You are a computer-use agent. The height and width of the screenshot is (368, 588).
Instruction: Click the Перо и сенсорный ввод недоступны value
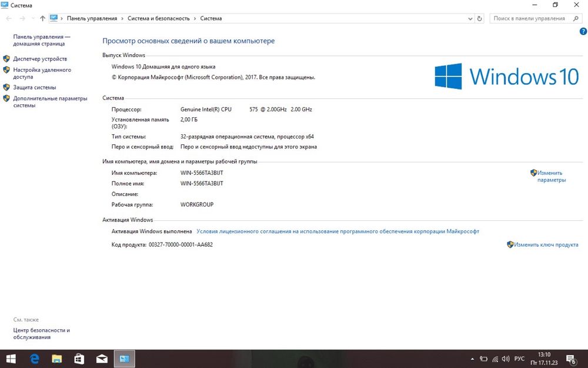click(x=249, y=147)
